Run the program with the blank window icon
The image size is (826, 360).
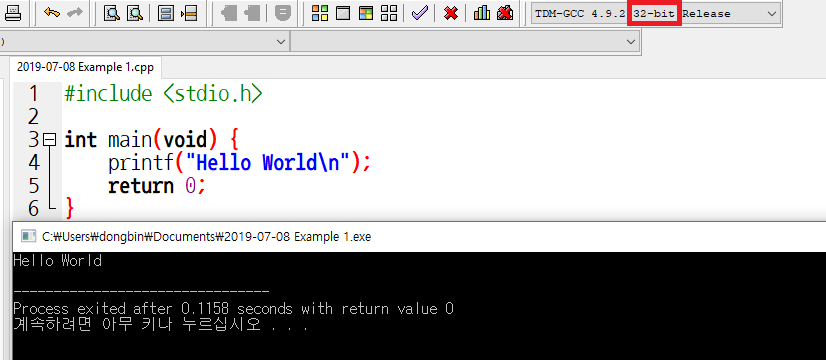coord(343,13)
